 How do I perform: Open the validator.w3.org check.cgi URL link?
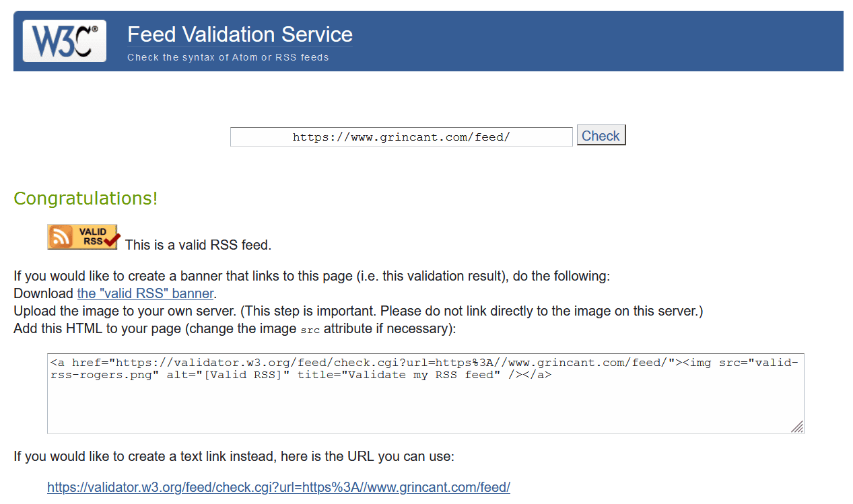click(278, 487)
